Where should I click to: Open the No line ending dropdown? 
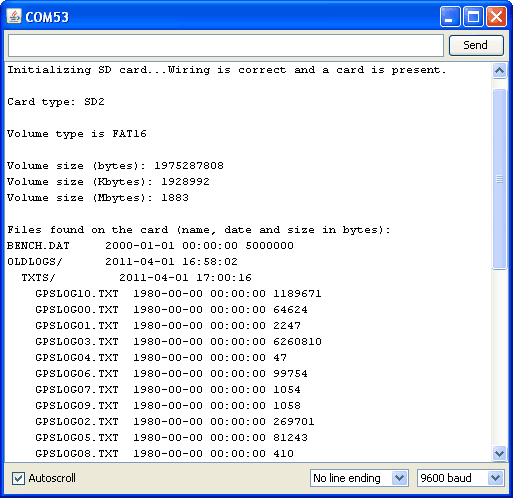point(359,478)
